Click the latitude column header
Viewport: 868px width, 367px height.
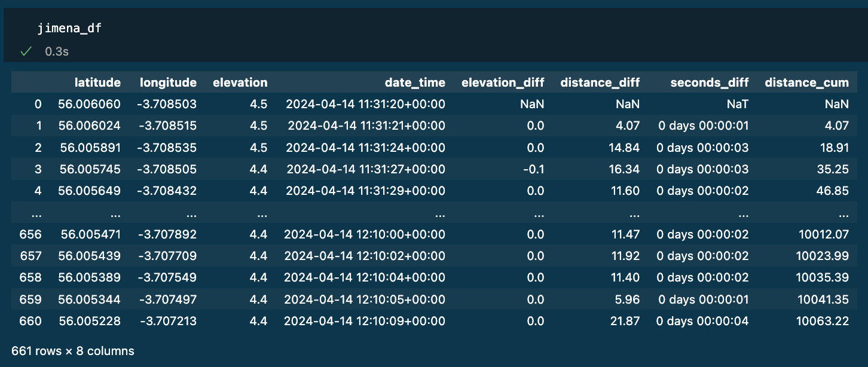[x=97, y=82]
